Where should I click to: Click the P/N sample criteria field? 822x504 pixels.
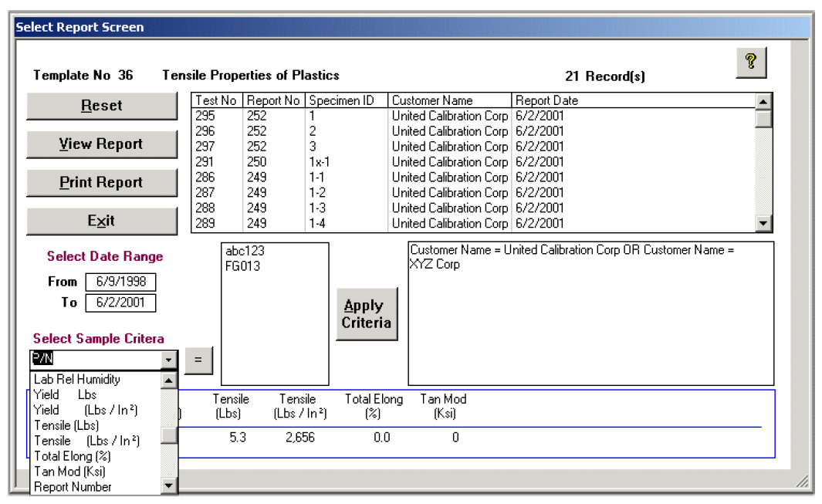(96, 360)
